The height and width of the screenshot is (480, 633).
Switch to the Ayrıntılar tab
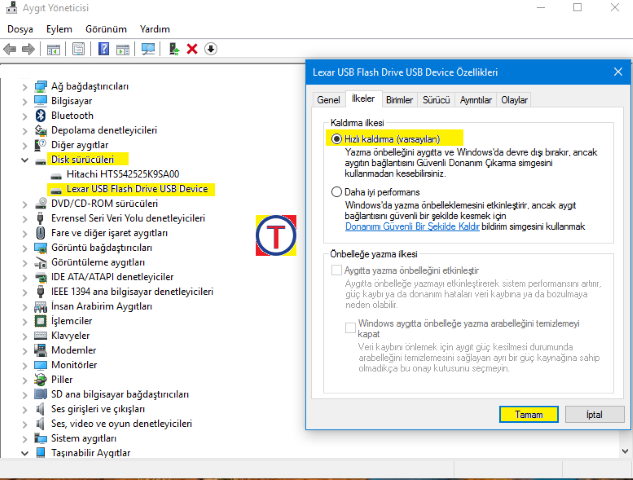476,100
